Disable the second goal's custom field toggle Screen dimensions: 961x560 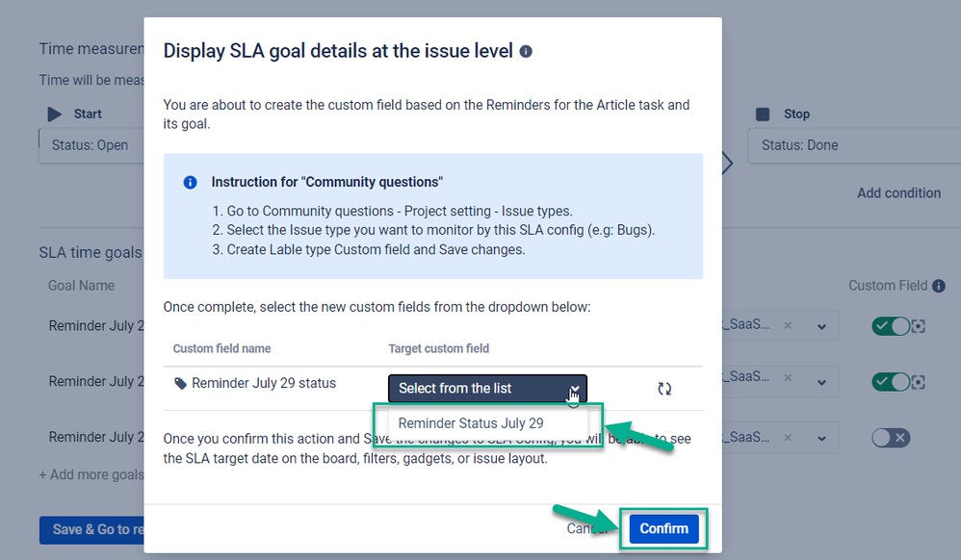tap(891, 382)
